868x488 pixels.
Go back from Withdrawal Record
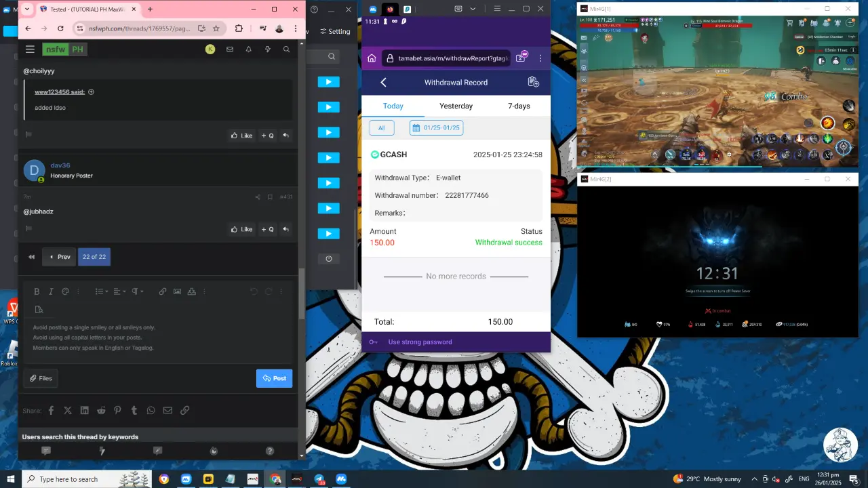(383, 82)
